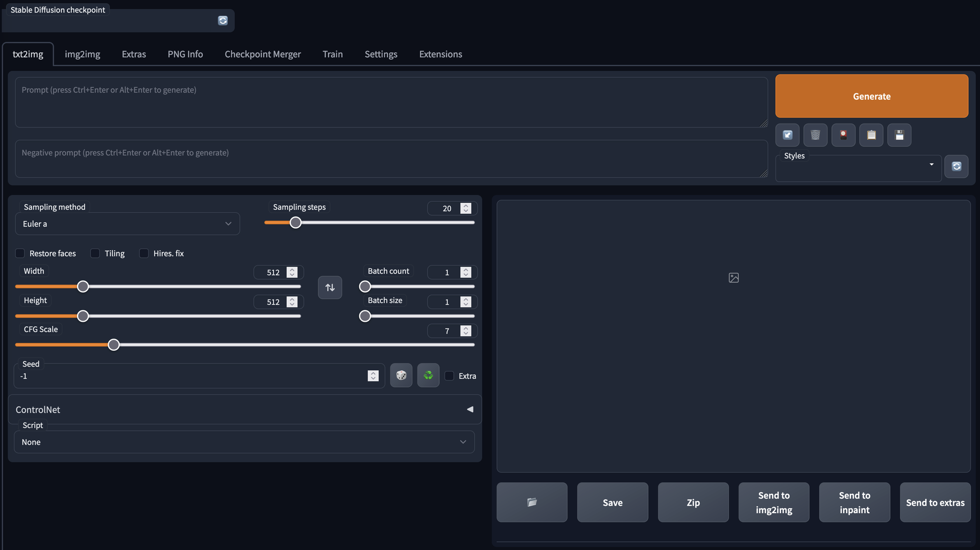Apply selected styles using the clipboard icon
This screenshot has height=550, width=980.
(871, 135)
